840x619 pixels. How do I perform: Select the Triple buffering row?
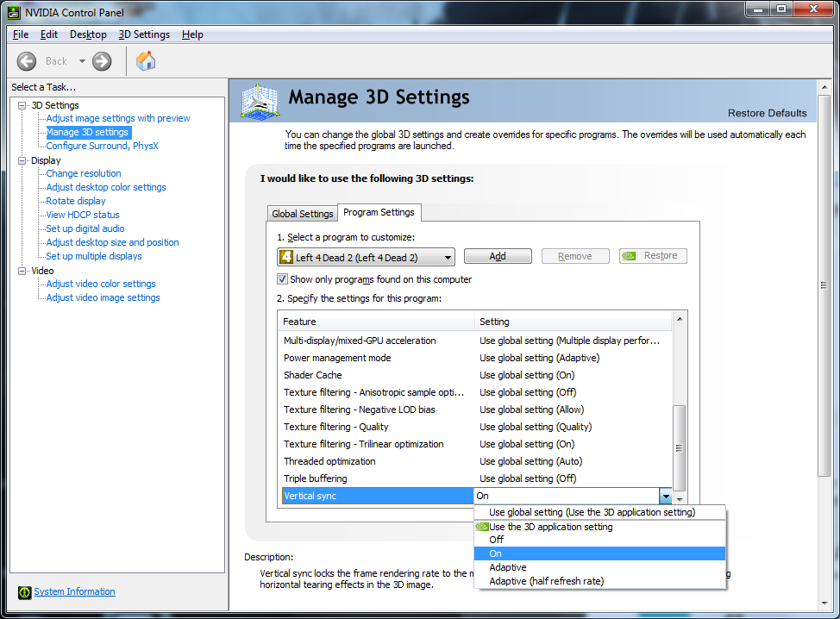click(x=476, y=478)
